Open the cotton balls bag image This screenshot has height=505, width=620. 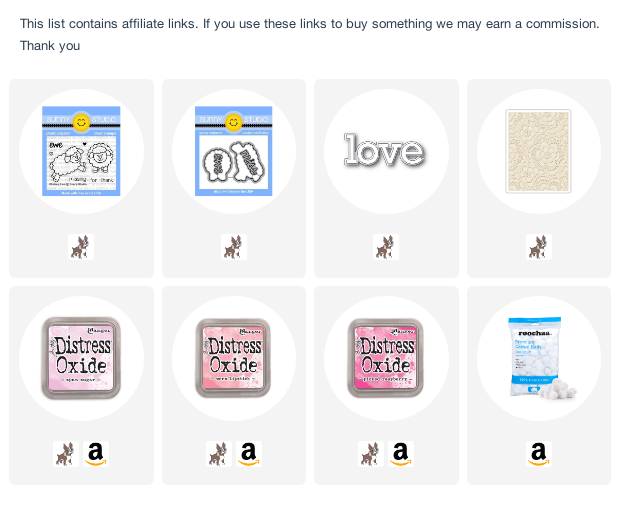point(540,358)
